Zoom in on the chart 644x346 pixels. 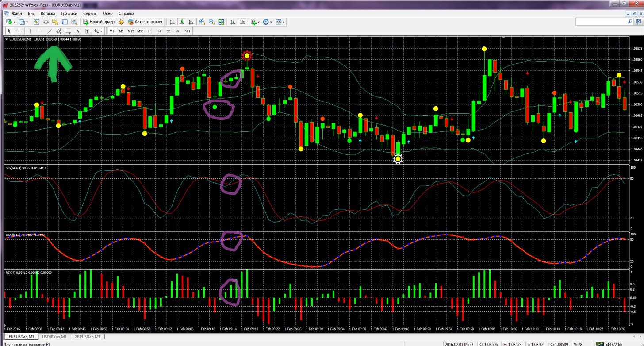(202, 22)
